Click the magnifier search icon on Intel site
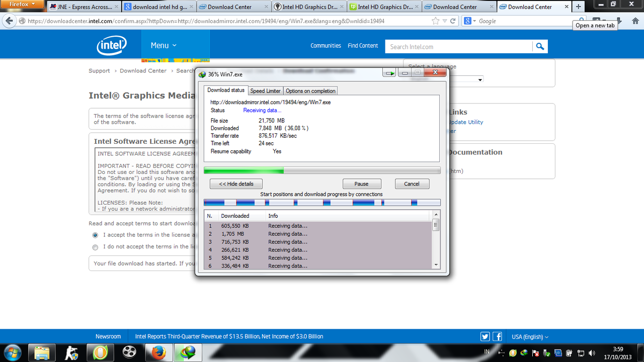This screenshot has height=362, width=644. pyautogui.click(x=540, y=46)
